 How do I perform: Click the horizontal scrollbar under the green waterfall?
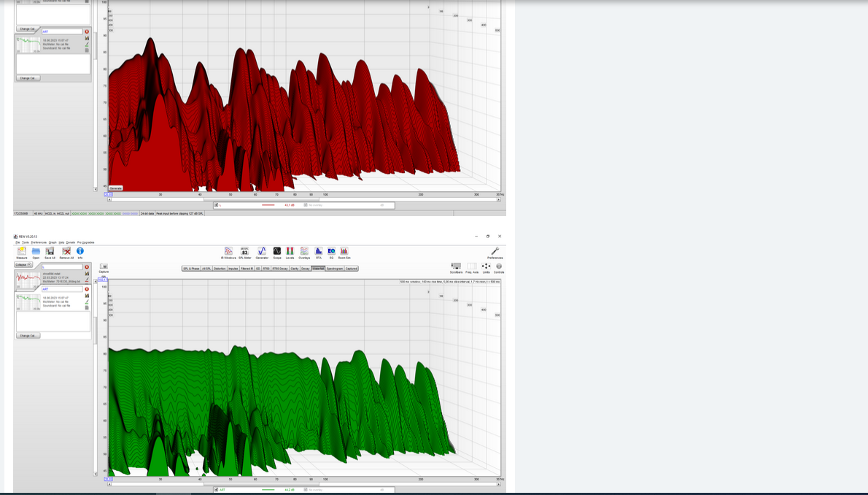click(x=304, y=484)
